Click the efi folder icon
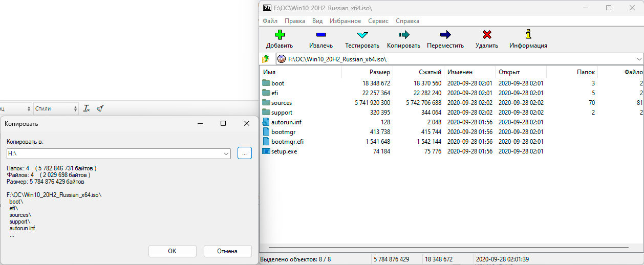The width and height of the screenshot is (644, 265). 266,93
